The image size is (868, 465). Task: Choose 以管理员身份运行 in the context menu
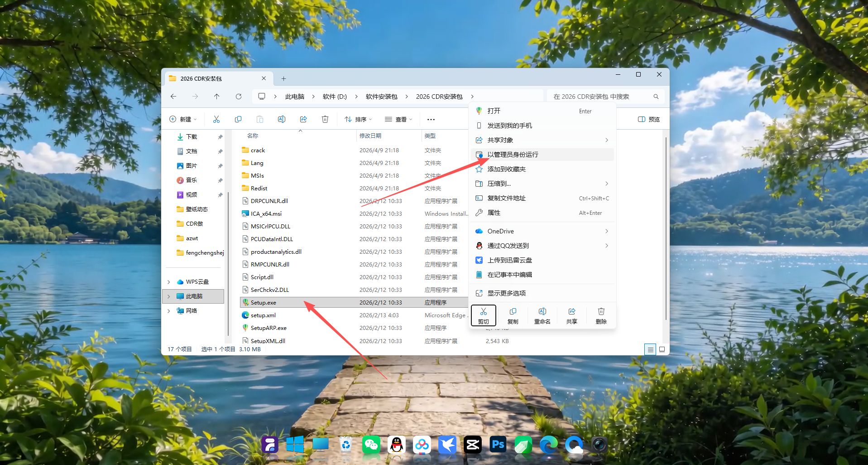(542, 155)
